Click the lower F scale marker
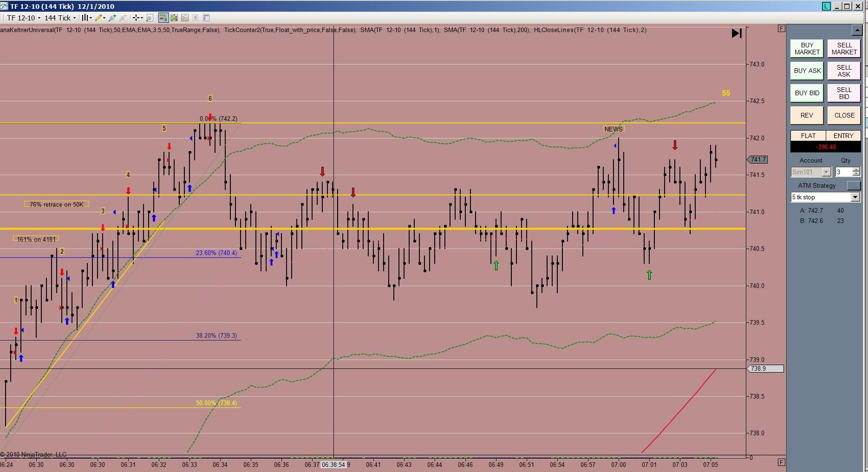The image size is (868, 472). [782, 462]
